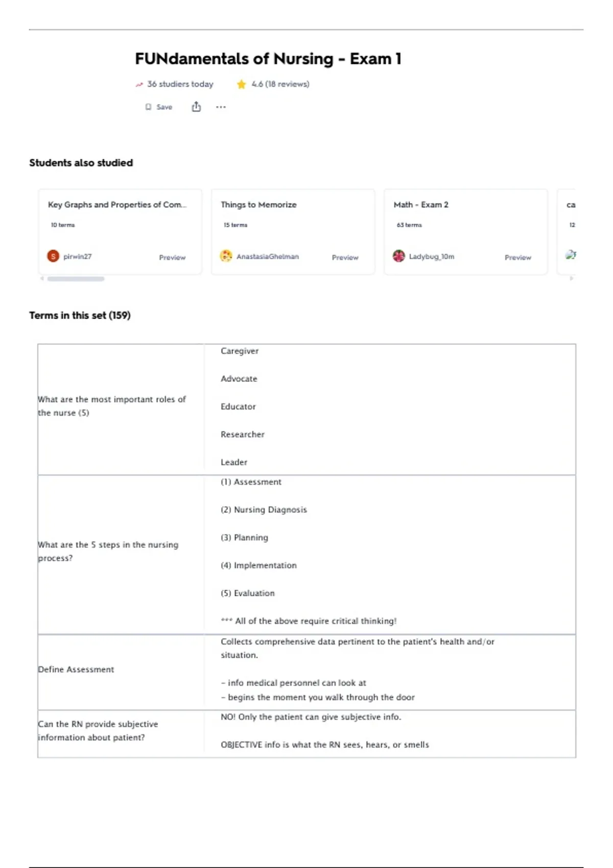This screenshot has width=613, height=868.
Task: Open the Things to Memorize card title
Action: pyautogui.click(x=258, y=205)
